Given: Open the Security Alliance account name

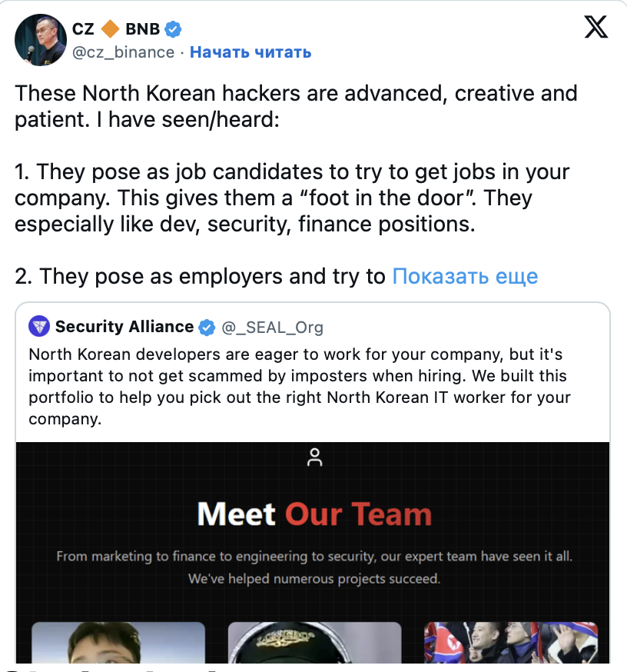Looking at the screenshot, I should [x=124, y=327].
